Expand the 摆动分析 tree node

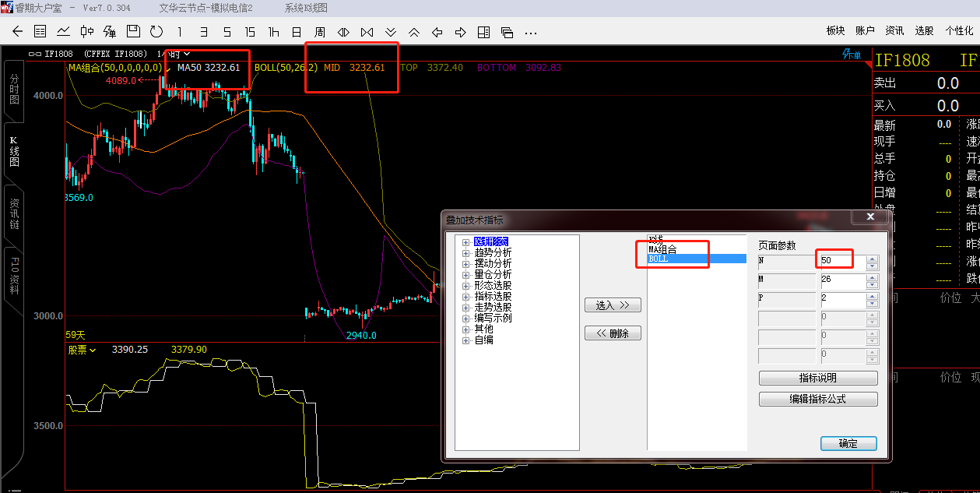pyautogui.click(x=466, y=264)
